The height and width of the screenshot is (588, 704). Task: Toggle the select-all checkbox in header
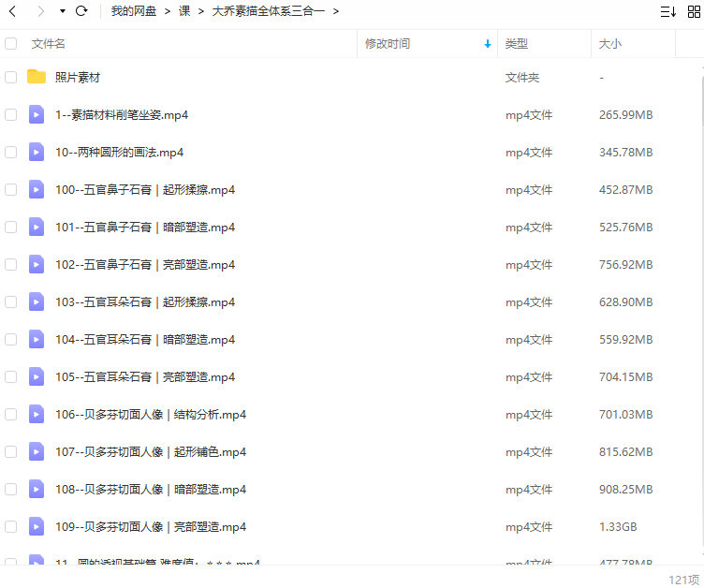pyautogui.click(x=11, y=43)
